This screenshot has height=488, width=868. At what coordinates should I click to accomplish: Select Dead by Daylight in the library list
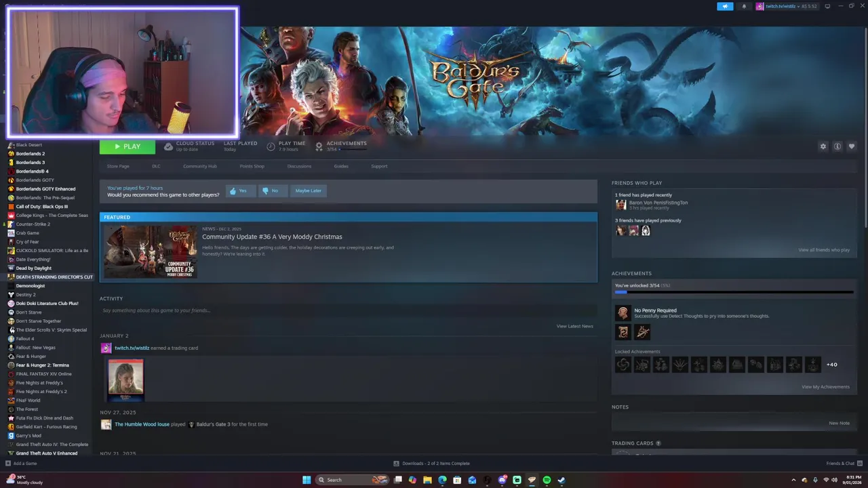point(33,268)
